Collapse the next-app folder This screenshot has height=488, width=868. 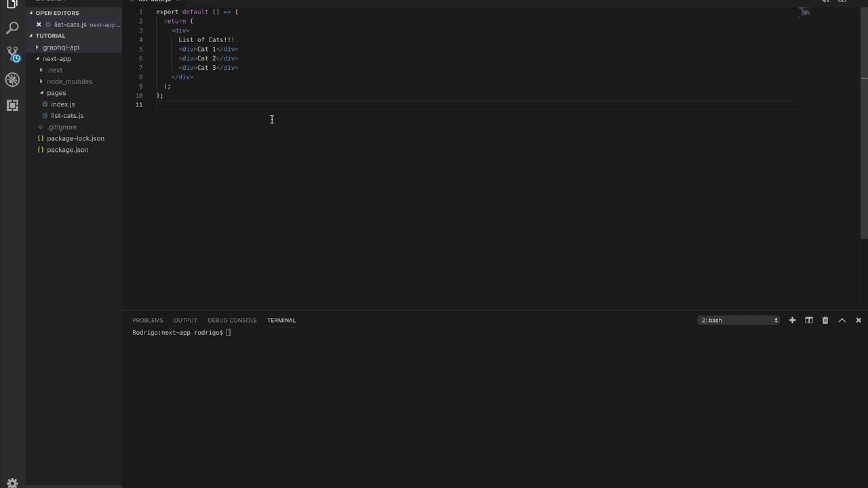[57, 59]
